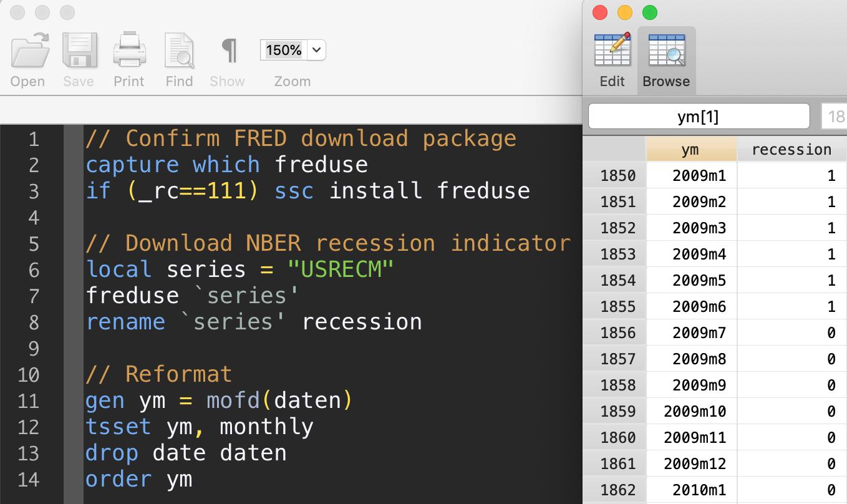Click the comment "Confirm FRED download package"
The width and height of the screenshot is (847, 504).
point(321,138)
